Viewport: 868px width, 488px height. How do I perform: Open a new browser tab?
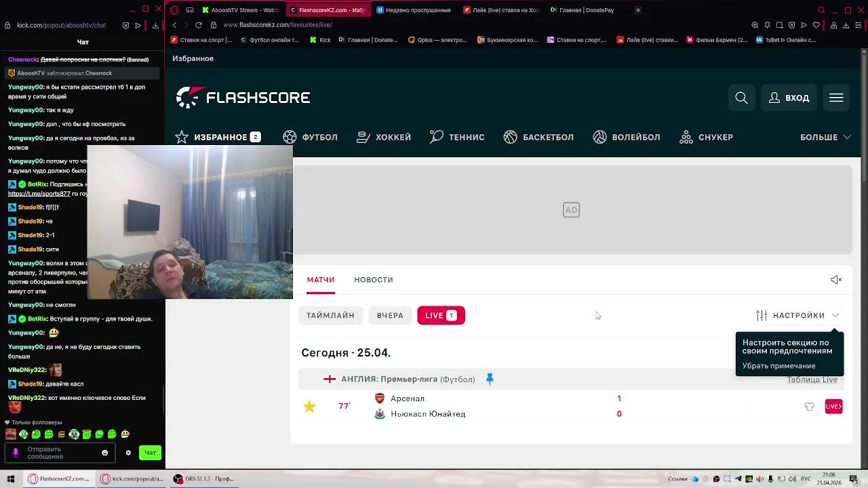pos(637,10)
